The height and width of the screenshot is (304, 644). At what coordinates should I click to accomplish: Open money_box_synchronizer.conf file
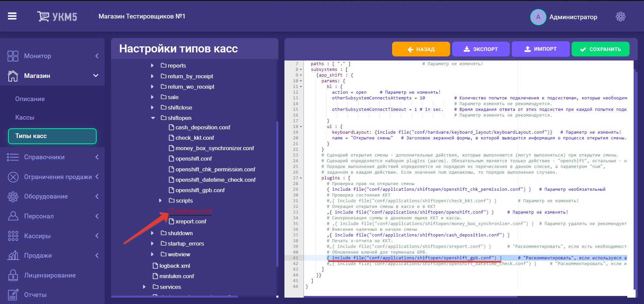point(215,148)
